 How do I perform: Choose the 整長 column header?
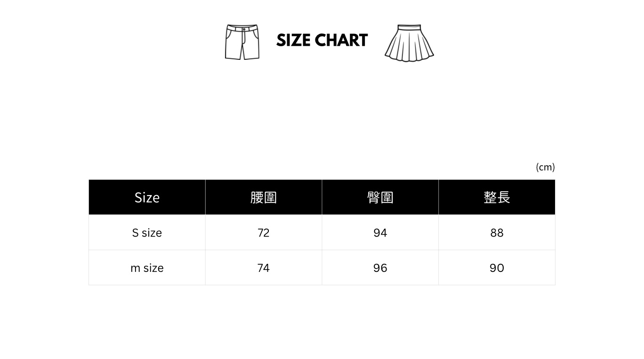[x=497, y=197]
